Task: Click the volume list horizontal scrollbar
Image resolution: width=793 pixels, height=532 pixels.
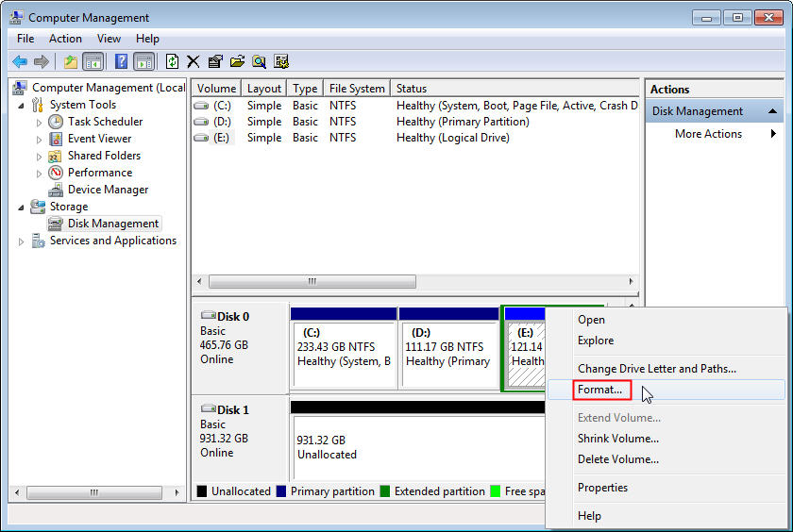Action: [x=312, y=282]
